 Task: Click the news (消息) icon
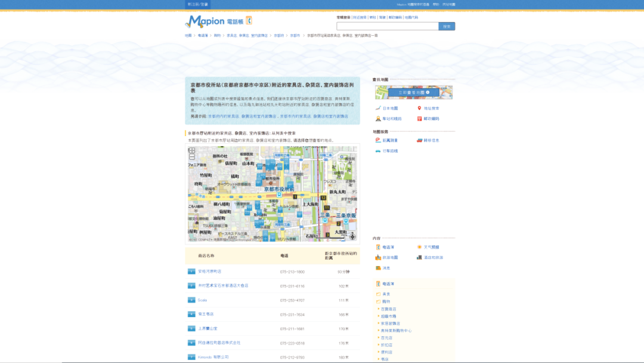tap(378, 268)
